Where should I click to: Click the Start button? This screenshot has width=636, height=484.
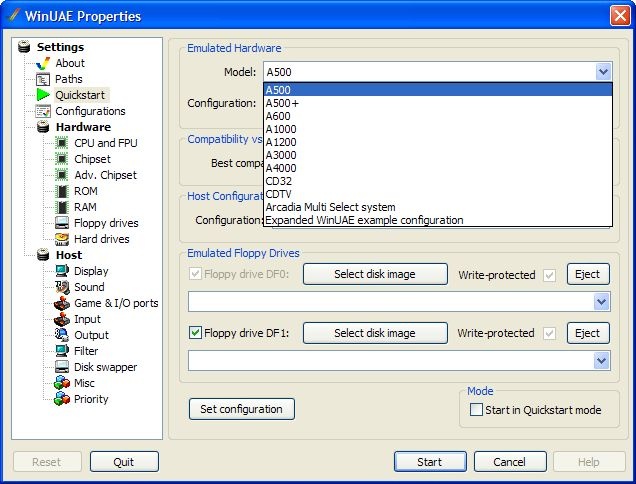(x=429, y=462)
